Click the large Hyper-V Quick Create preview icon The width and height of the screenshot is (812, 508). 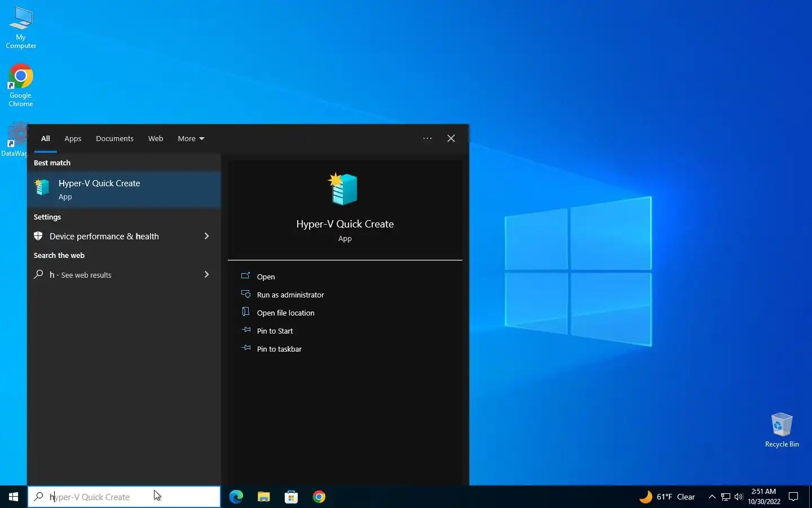(x=343, y=189)
